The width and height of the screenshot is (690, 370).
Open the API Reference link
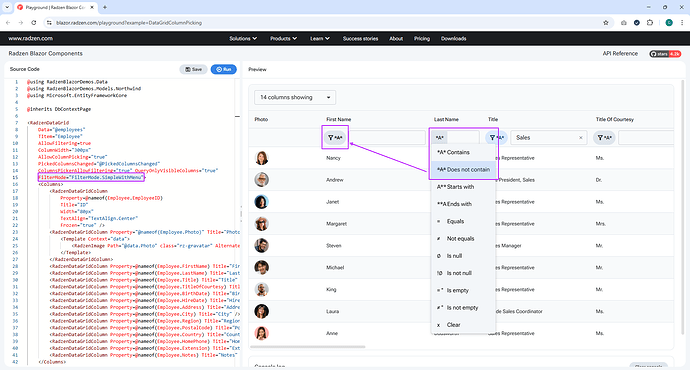620,54
